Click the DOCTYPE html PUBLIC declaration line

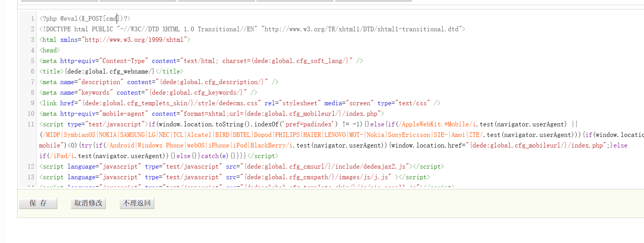(x=252, y=29)
